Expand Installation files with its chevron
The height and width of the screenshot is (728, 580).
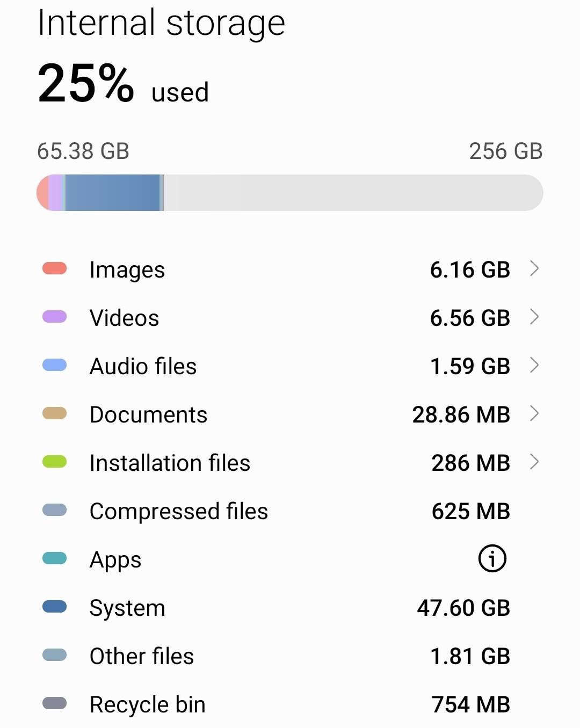point(535,462)
